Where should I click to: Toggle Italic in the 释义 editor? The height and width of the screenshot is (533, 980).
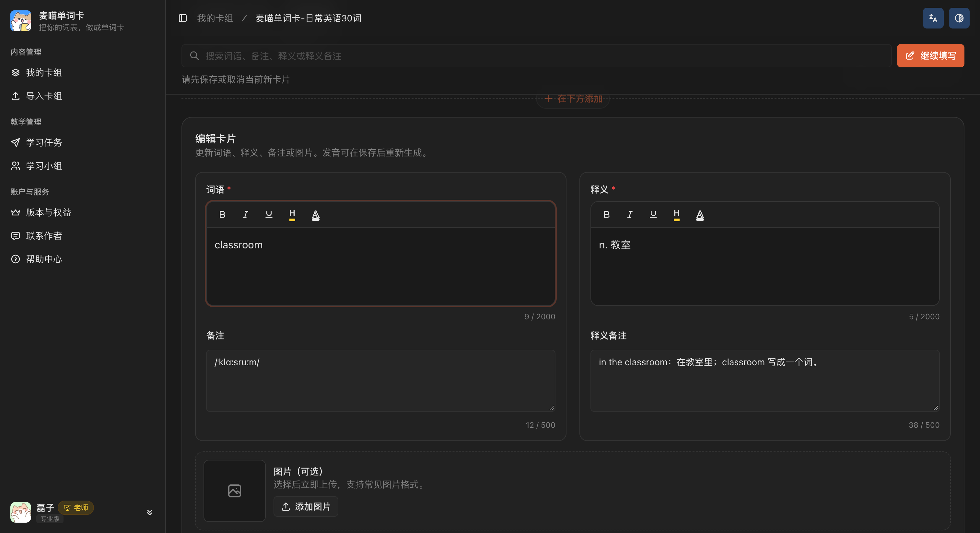coord(630,215)
